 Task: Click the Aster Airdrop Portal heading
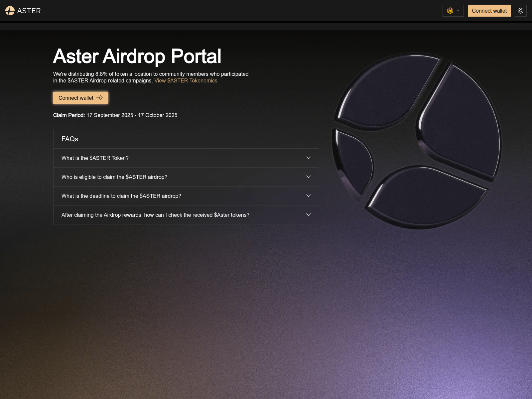137,56
